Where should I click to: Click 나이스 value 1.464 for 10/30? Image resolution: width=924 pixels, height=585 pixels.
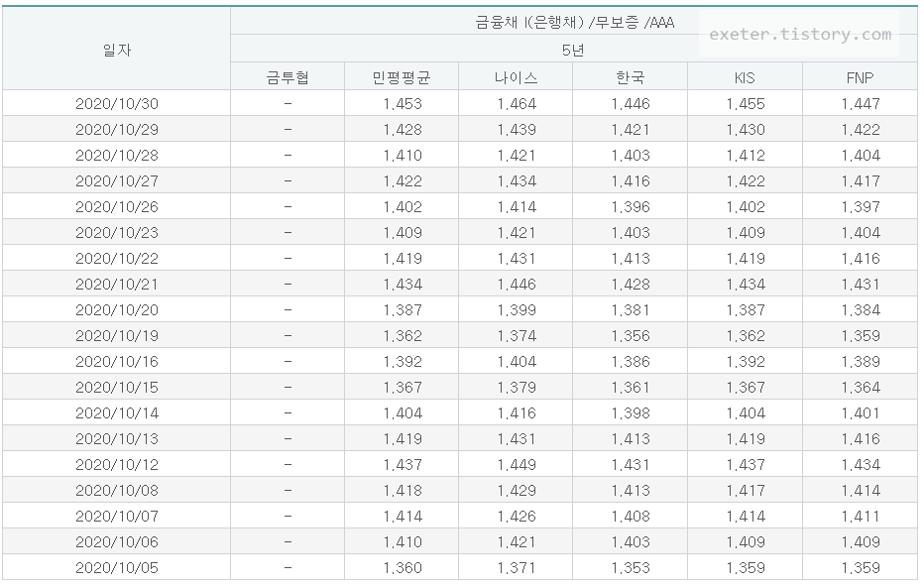tap(517, 104)
